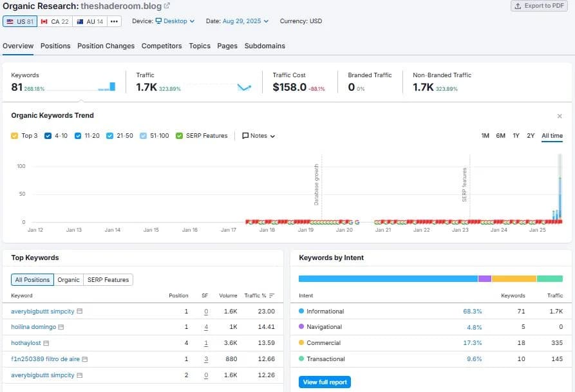The width and height of the screenshot is (575, 392).
Task: Click blue Informational segment of intent bar
Action: coord(388,279)
